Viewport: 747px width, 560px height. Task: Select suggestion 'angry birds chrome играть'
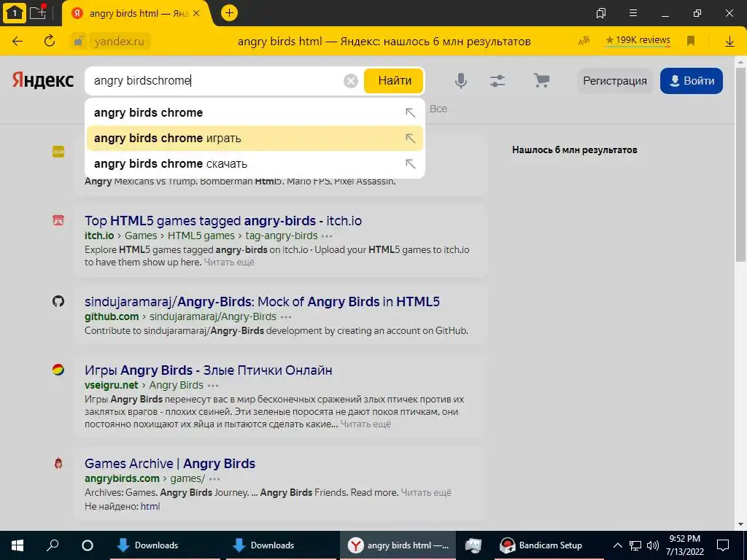point(255,138)
